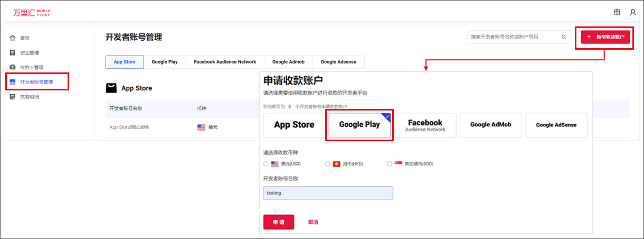
Task: Open 资金管理 in the sidebar
Action: coord(30,53)
